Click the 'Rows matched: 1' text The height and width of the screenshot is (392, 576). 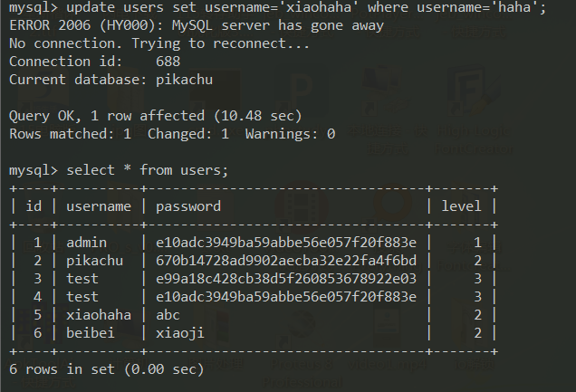(70, 134)
